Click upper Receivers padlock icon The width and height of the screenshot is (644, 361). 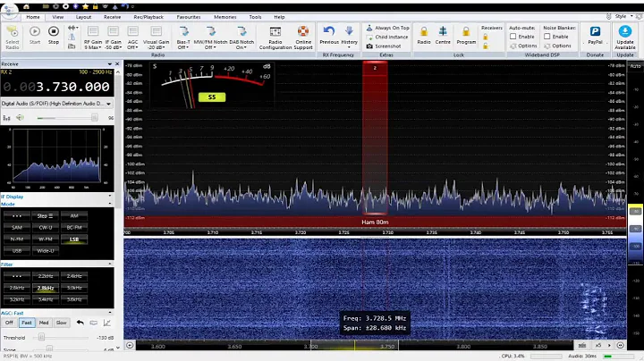click(486, 37)
